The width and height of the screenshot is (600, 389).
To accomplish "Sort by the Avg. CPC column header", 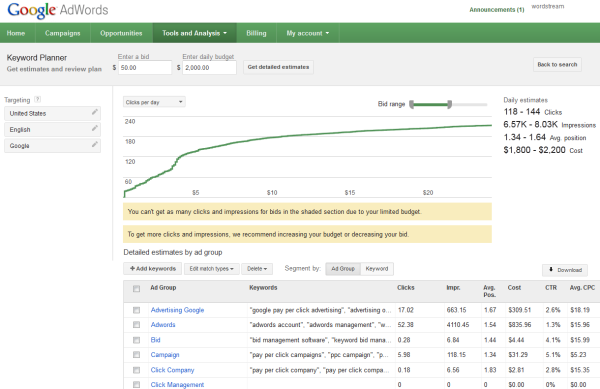I will [x=582, y=287].
